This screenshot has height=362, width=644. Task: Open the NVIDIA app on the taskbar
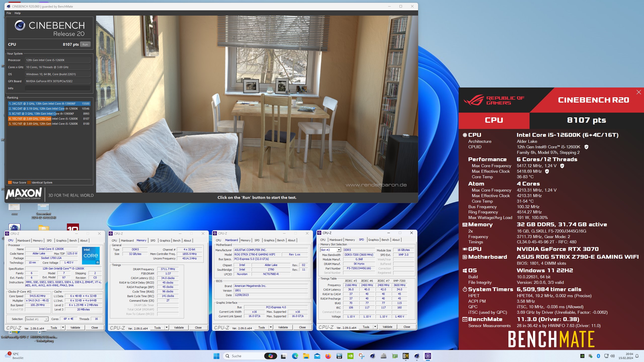click(350, 356)
